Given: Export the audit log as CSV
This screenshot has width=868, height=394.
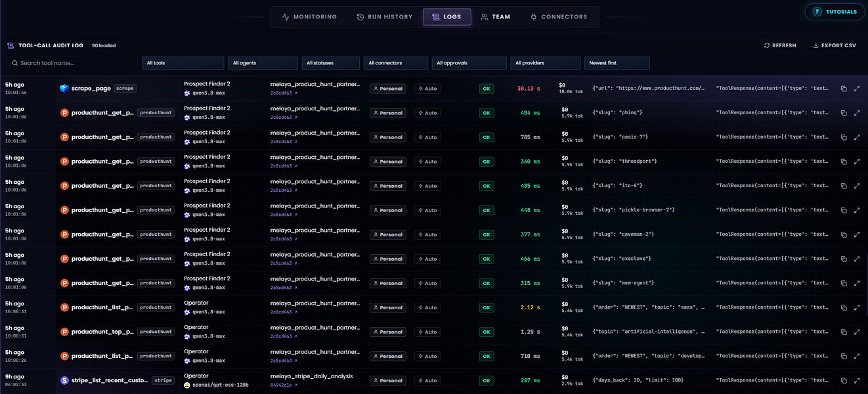Looking at the screenshot, I should click(835, 45).
